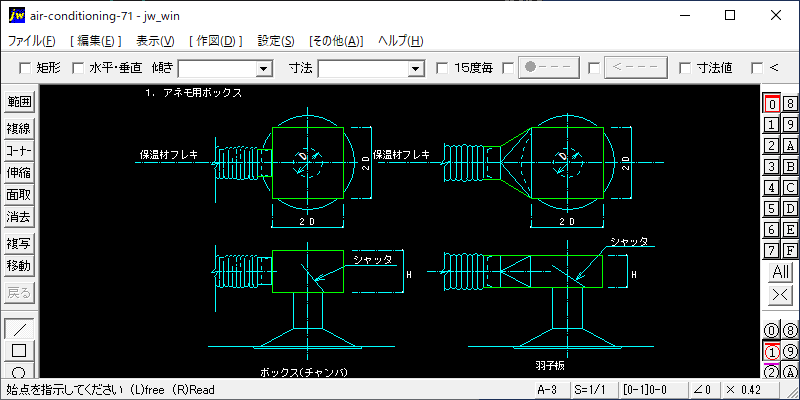
Task: Click layer button 0 in square layer grid
Action: point(772,104)
